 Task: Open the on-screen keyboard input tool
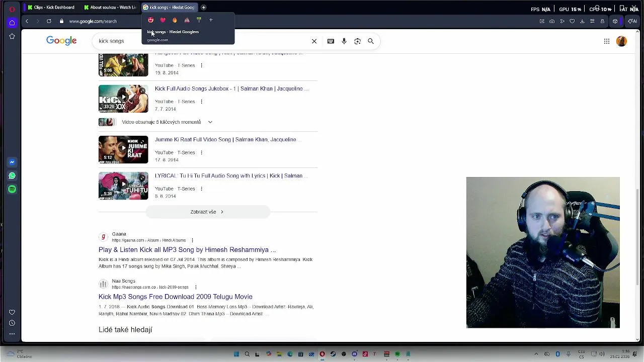(331, 41)
